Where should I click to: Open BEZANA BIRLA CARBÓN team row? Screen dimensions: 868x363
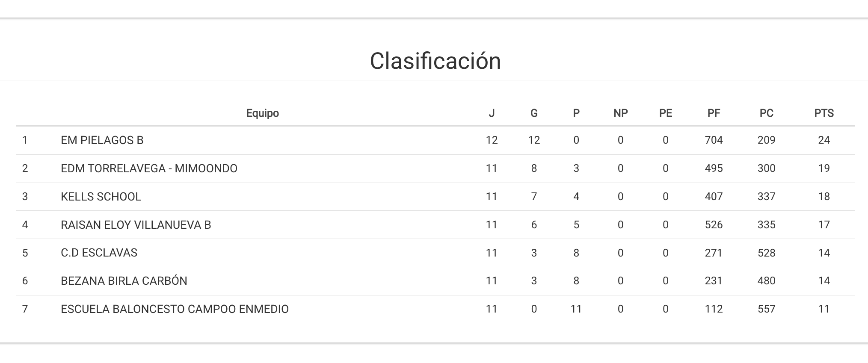click(x=124, y=281)
